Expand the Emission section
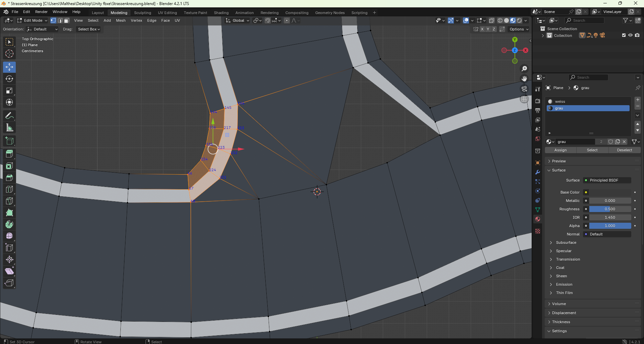 tap(564, 284)
